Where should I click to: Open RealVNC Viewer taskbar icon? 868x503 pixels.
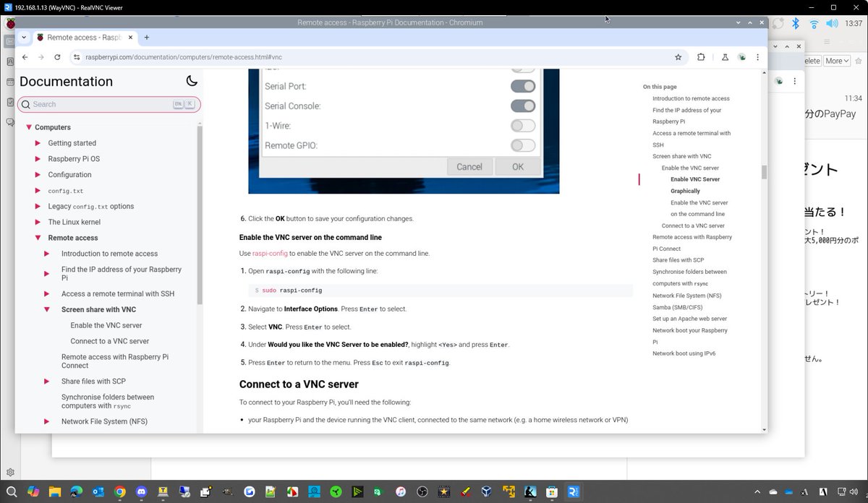tap(573, 491)
